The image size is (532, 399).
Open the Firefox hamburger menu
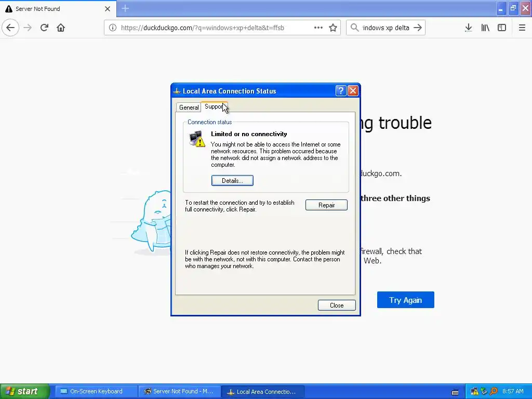pos(522,28)
